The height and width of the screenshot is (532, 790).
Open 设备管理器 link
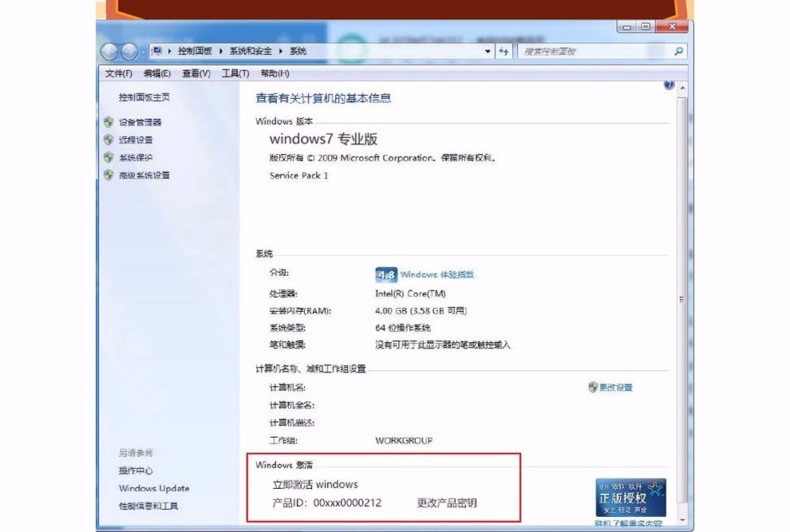click(140, 122)
